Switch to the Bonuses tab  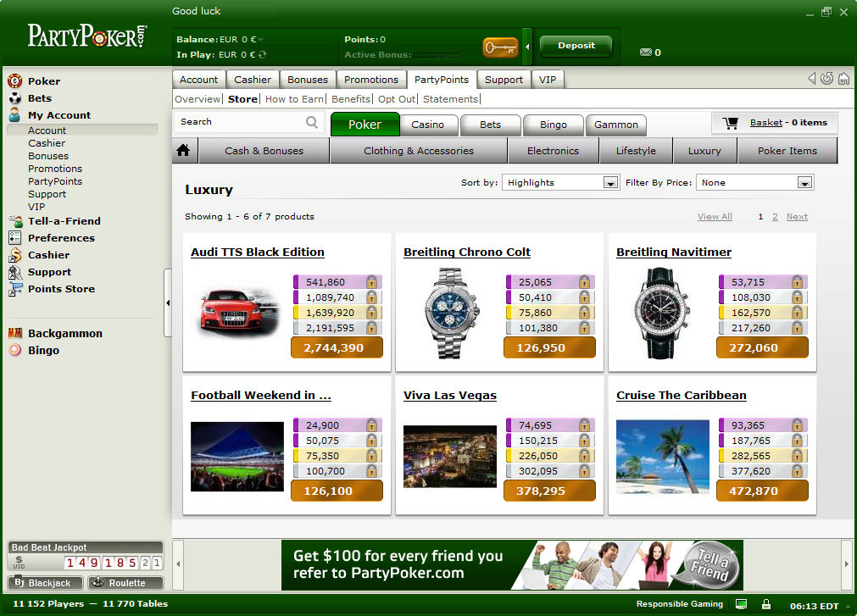308,80
